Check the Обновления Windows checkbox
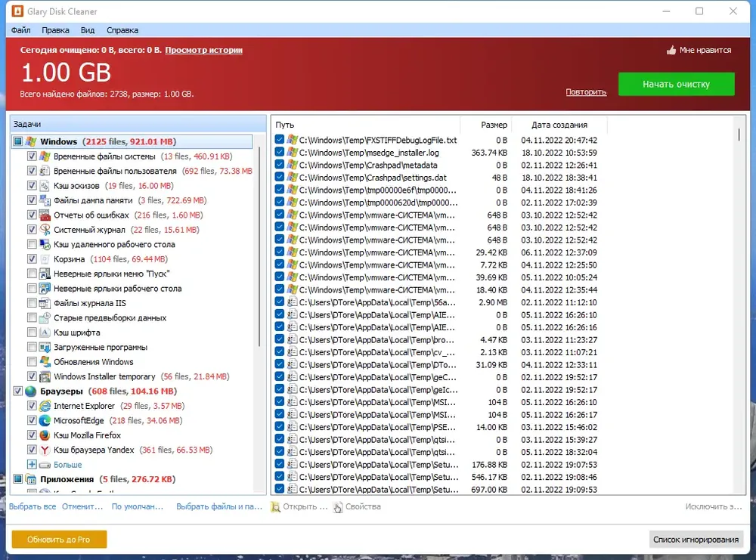 [x=32, y=362]
